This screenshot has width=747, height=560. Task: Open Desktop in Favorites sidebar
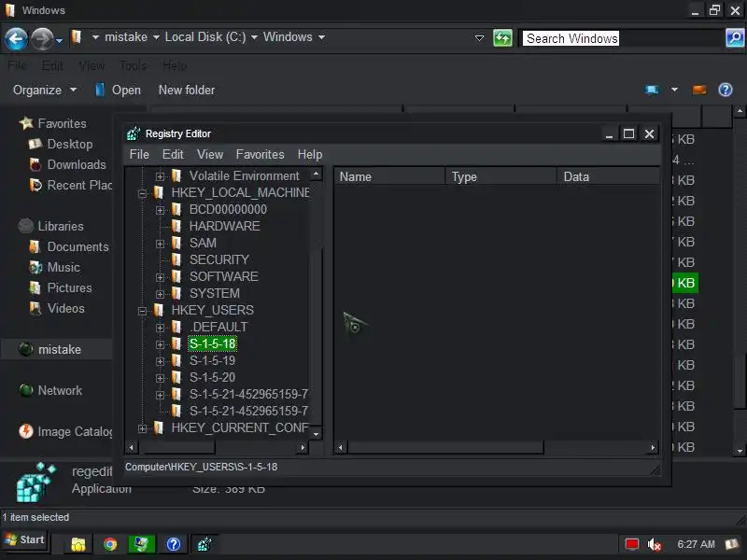click(70, 144)
